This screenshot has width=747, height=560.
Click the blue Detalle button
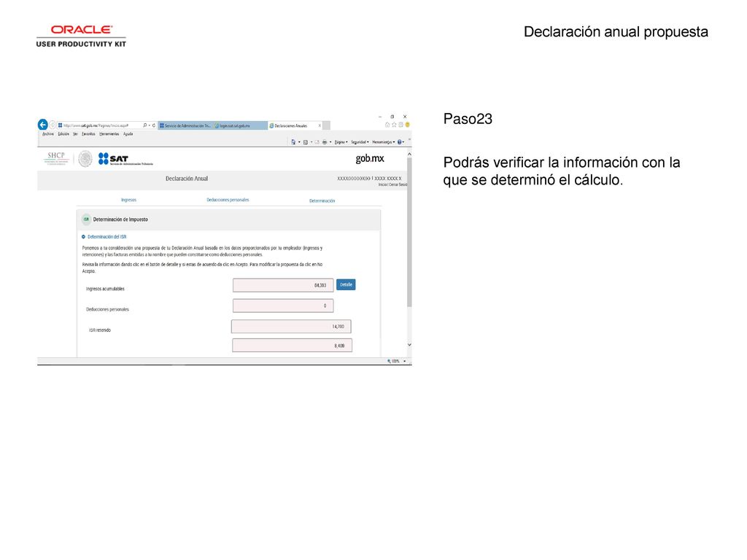[x=346, y=285]
